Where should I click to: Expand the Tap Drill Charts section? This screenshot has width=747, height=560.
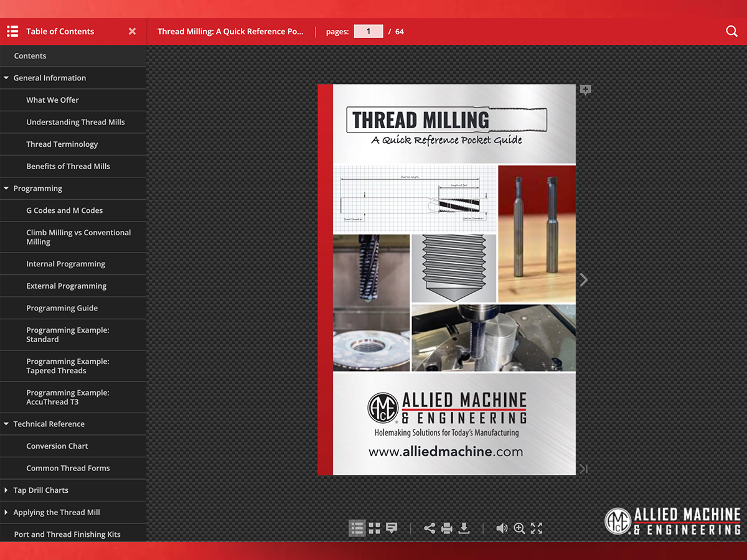pyautogui.click(x=6, y=490)
